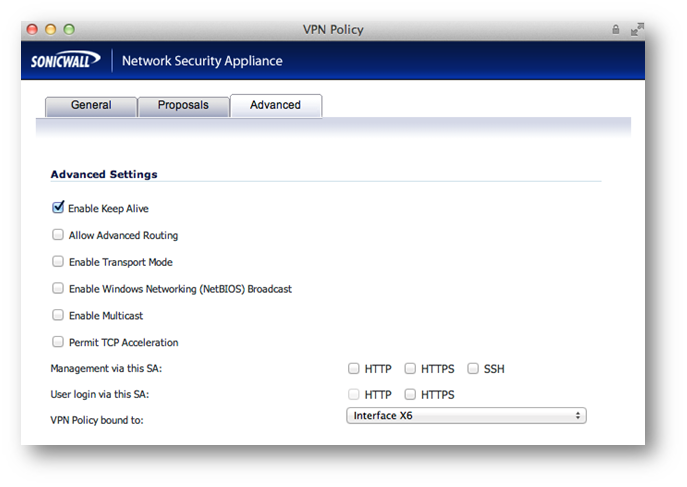687x487 pixels.
Task: Check Enable Transport Mode
Action: coord(58,261)
